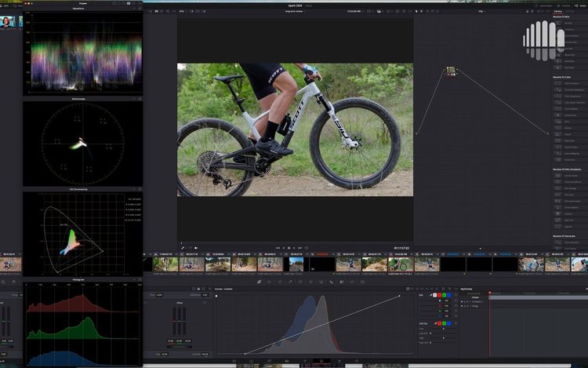
Task: Start playback with the play button
Action: (294, 248)
